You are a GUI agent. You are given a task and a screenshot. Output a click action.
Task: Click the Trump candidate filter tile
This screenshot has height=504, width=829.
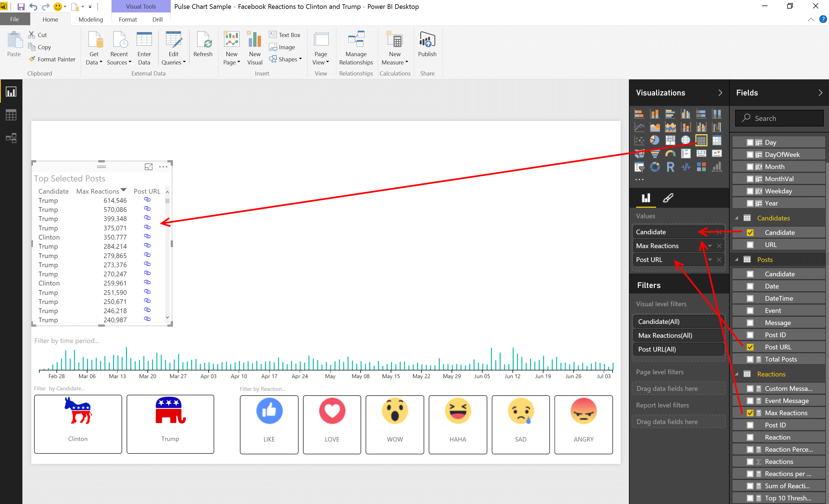[x=170, y=424]
